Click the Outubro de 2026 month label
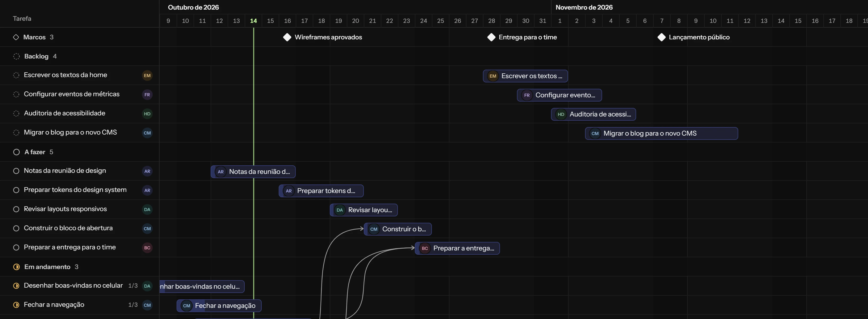The image size is (868, 319). click(x=193, y=7)
